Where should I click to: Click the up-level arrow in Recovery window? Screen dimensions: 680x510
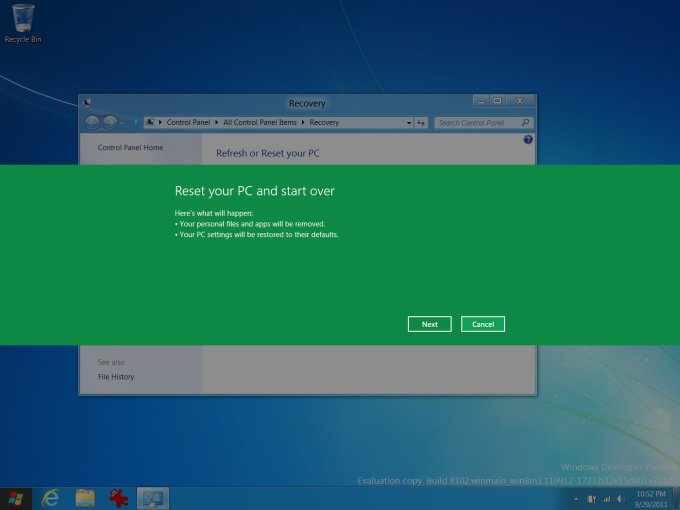[x=135, y=123]
